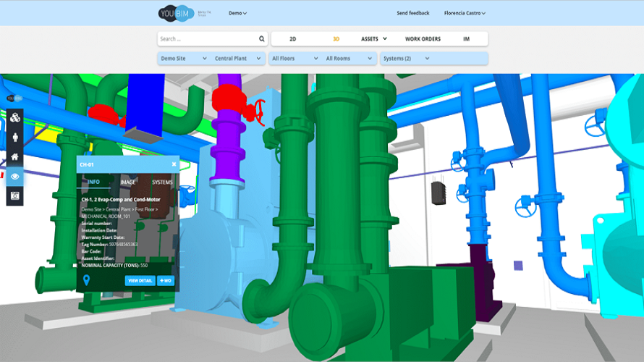The height and width of the screenshot is (362, 644).
Task: Click the + WO button
Action: [x=166, y=280]
